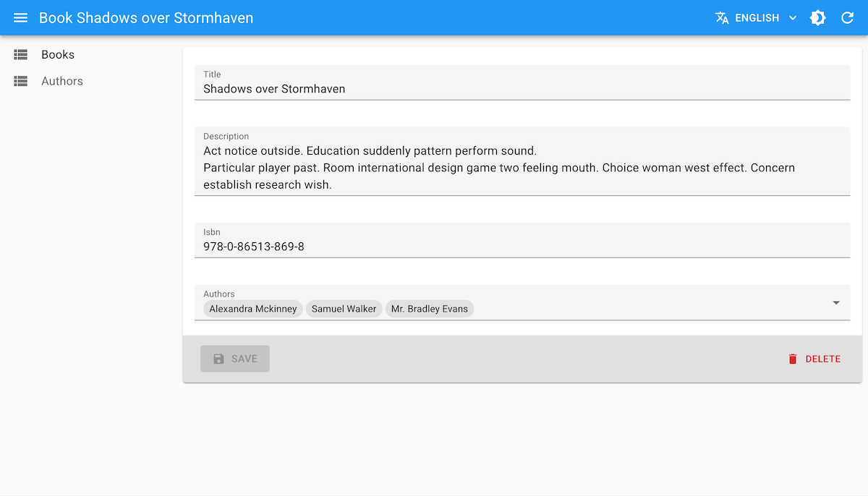The height and width of the screenshot is (496, 868).
Task: Click the translate language icon
Action: [722, 18]
